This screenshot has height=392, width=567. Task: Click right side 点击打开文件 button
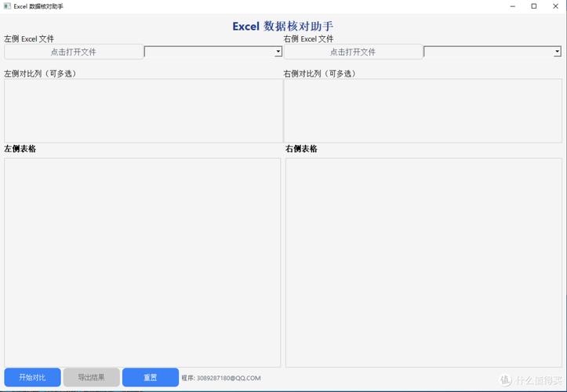(353, 52)
